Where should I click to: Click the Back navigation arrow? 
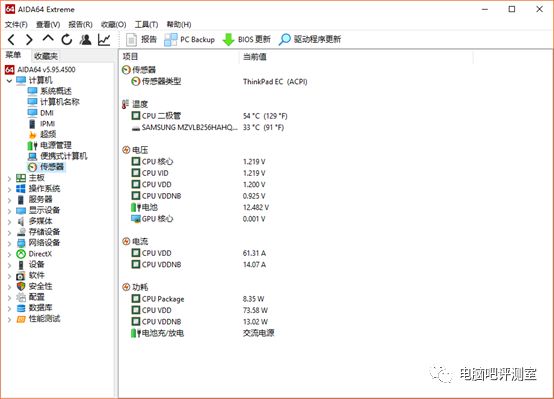point(11,40)
